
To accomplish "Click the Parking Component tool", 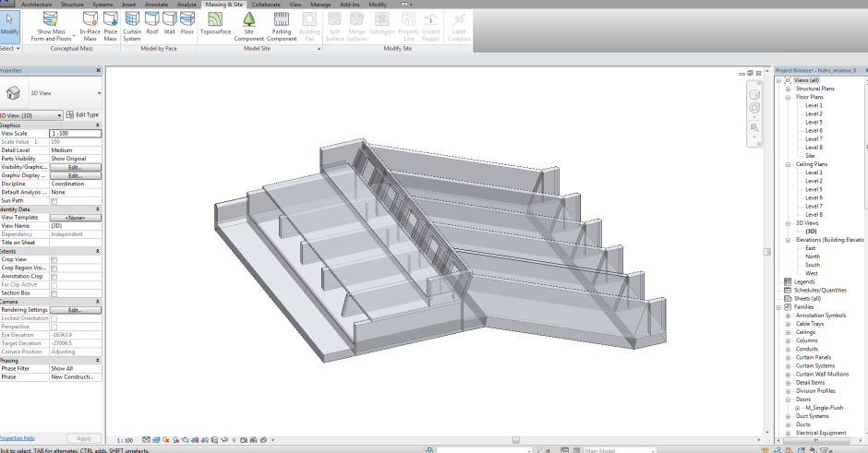I will click(282, 26).
